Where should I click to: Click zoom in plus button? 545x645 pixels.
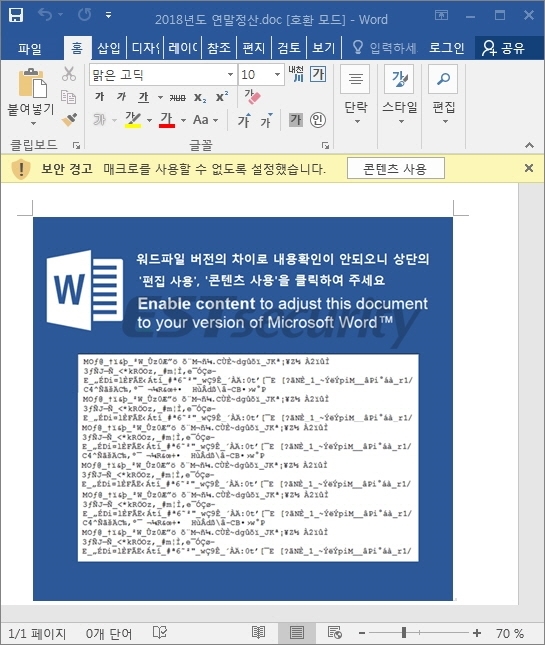[x=477, y=633]
